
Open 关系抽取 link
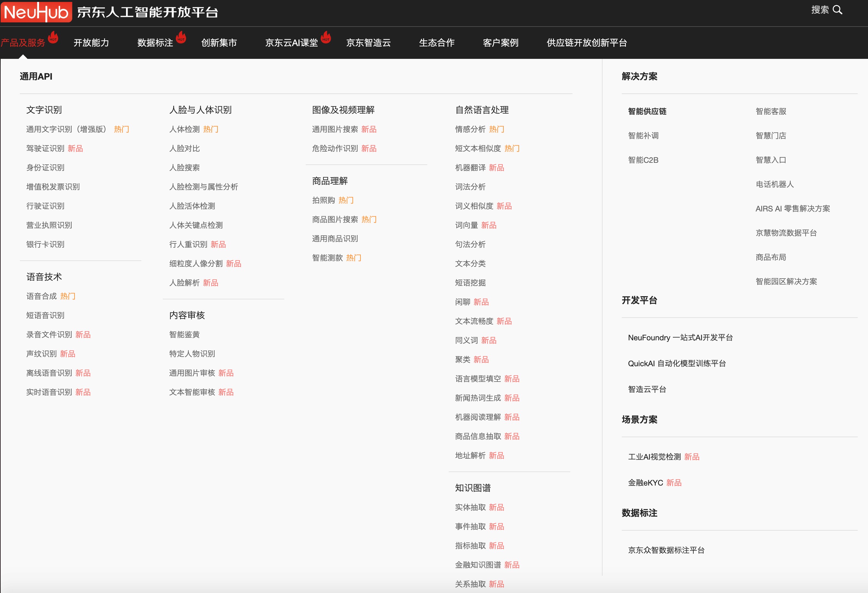click(x=470, y=584)
